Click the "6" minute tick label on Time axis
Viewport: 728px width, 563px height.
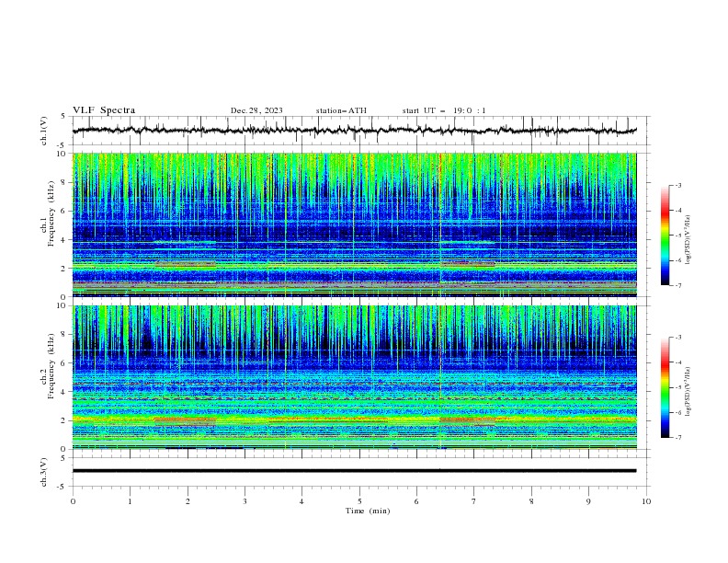[416, 501]
